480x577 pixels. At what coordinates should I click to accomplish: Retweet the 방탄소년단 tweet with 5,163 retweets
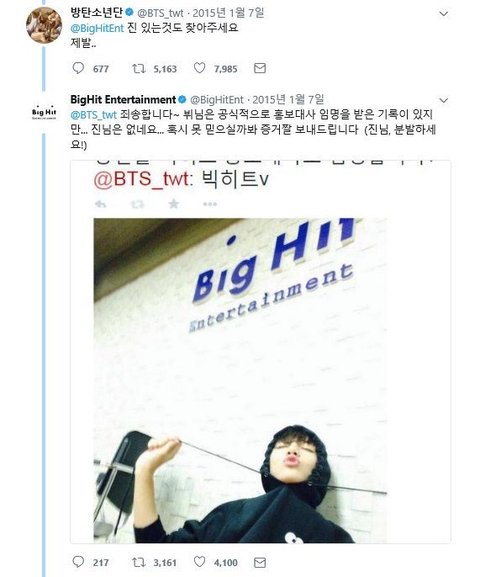(x=139, y=68)
